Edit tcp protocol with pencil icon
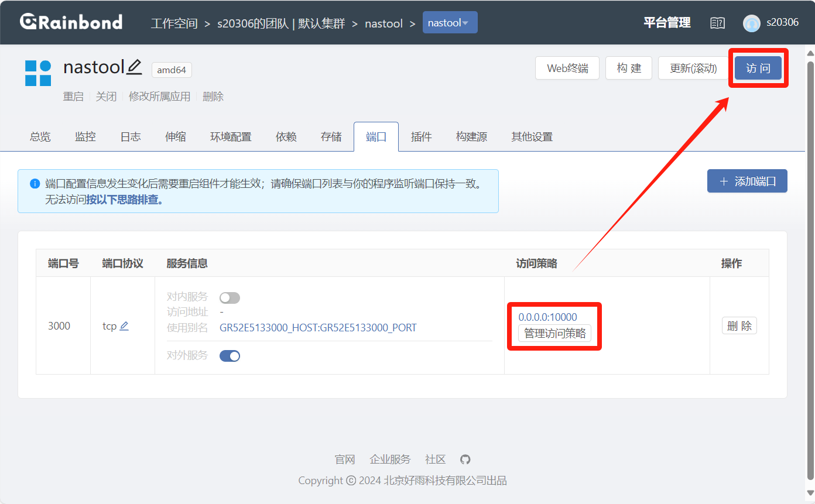This screenshot has width=815, height=504. [x=124, y=326]
